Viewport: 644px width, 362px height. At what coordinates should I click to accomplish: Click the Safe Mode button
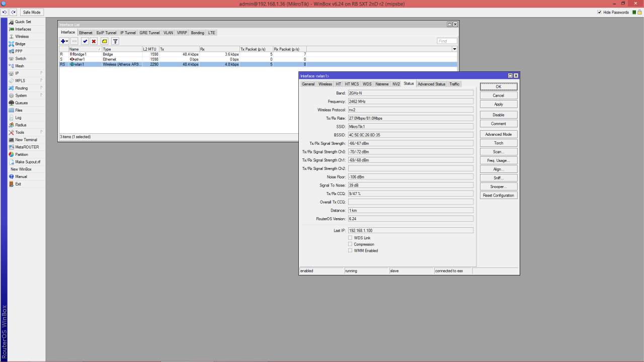(x=32, y=12)
